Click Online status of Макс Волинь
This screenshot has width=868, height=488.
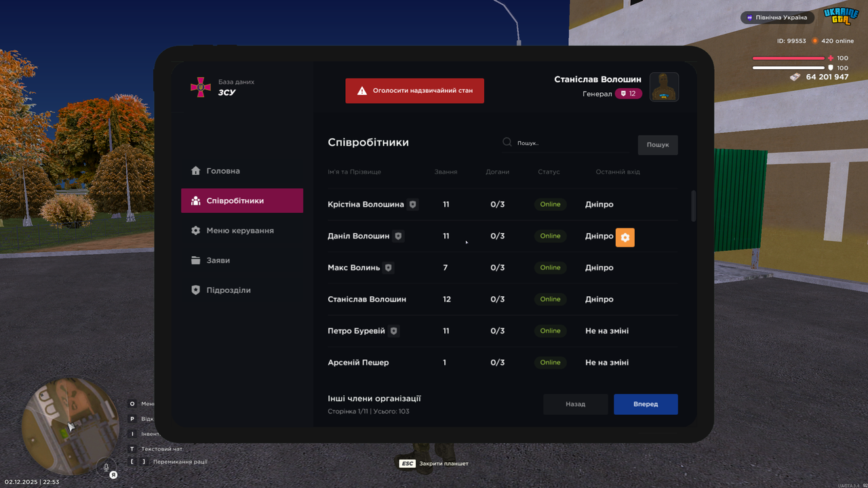551,268
